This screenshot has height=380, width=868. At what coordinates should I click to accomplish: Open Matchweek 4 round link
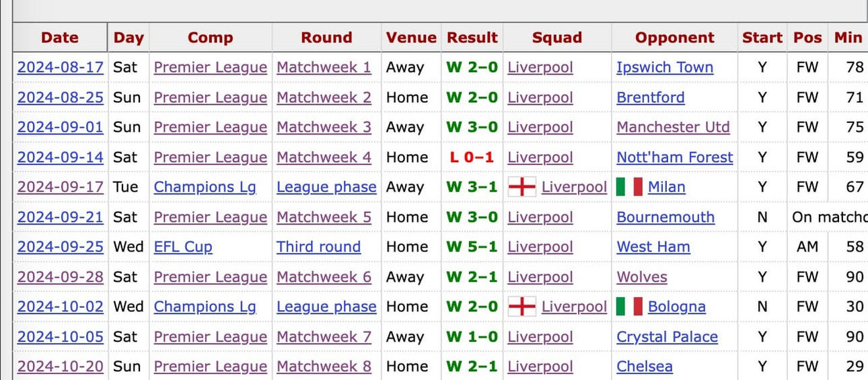[324, 157]
